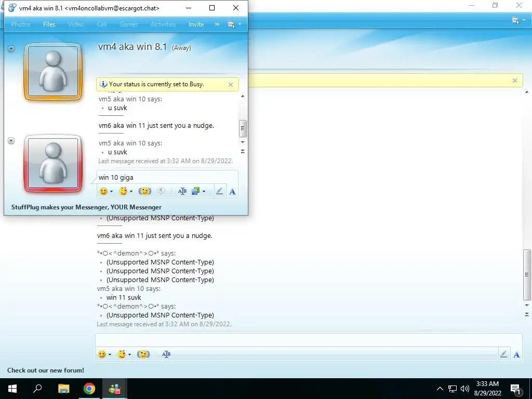532x399 pixels.
Task: Click scrollbar thumb in vm4 conversation
Action: [243, 128]
